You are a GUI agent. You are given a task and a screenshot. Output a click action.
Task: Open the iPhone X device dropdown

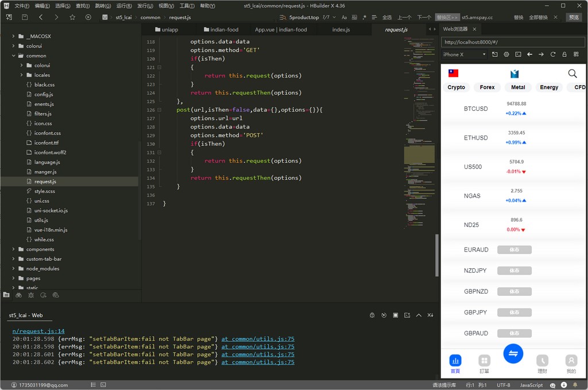[x=465, y=55]
